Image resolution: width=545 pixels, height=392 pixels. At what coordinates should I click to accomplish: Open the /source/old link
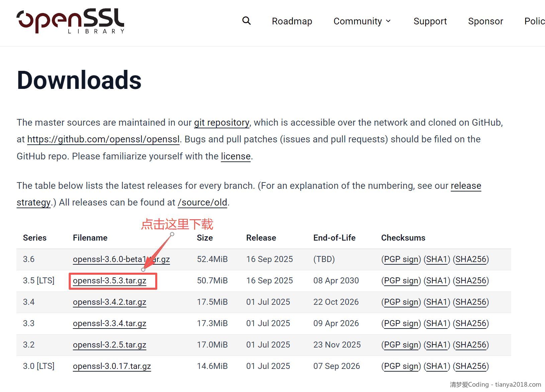(x=202, y=203)
